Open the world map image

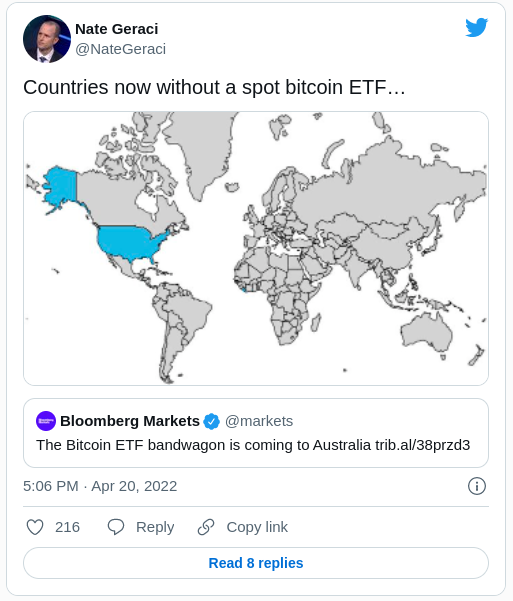pos(256,248)
